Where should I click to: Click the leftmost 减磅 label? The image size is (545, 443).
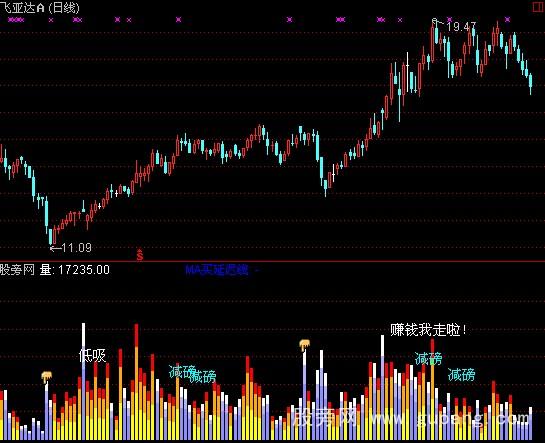[x=181, y=372]
